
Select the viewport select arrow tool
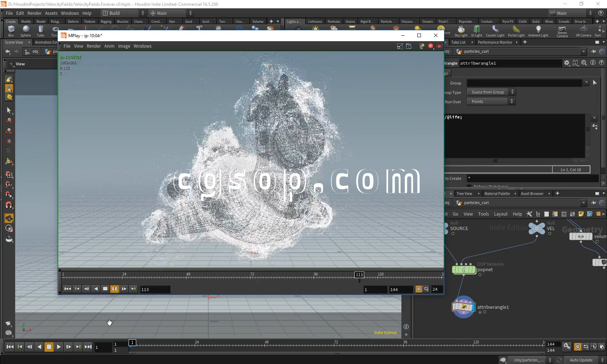9,110
